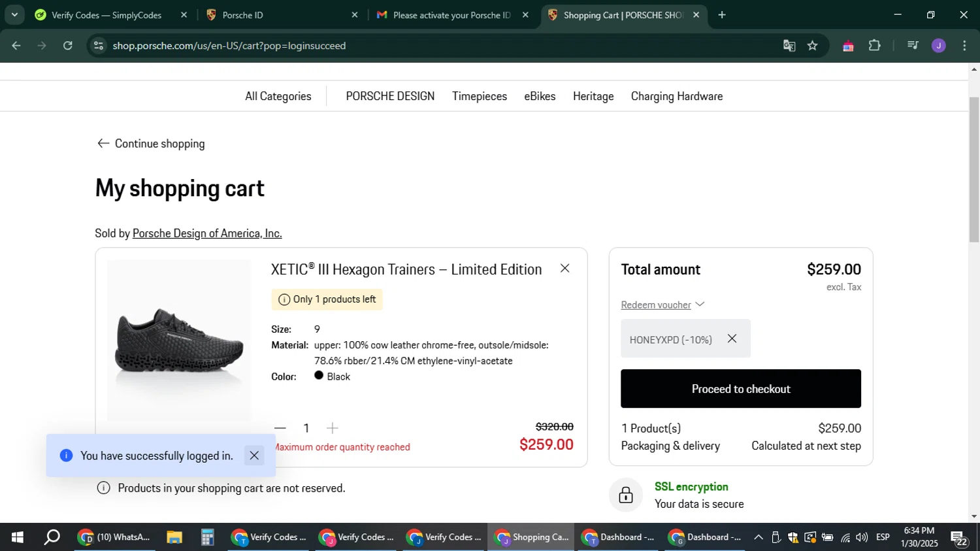Screen dimensions: 980x551
Task: Click the address bar URL
Action: coord(229,46)
